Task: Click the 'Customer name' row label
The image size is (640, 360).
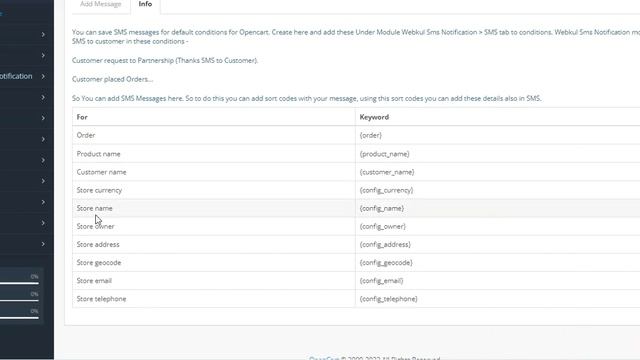Action: pyautogui.click(x=102, y=172)
